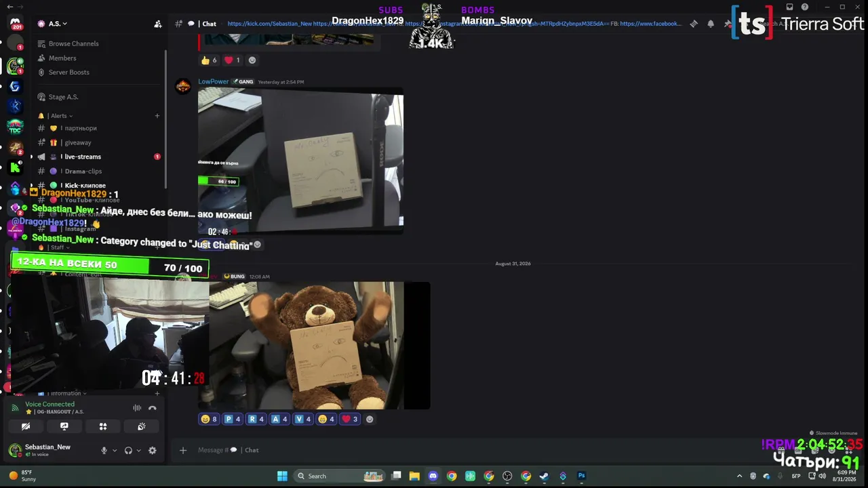Share your screen in voice panel
868x488 pixels.
64,426
